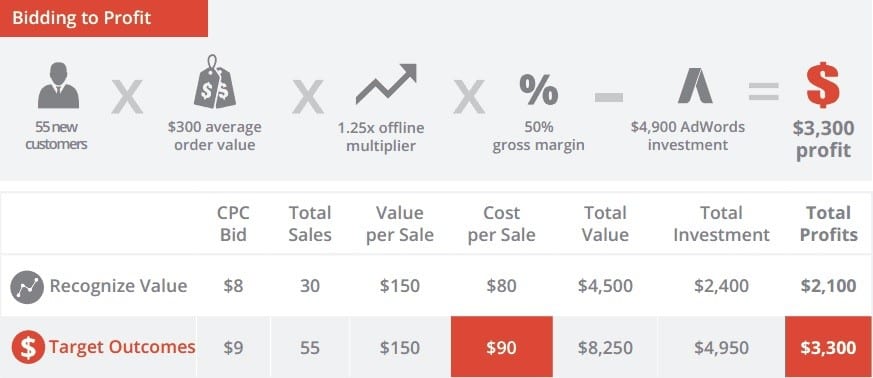Viewport: 873px width, 378px height.
Task: Click the percent gross margin icon
Action: pos(538,90)
